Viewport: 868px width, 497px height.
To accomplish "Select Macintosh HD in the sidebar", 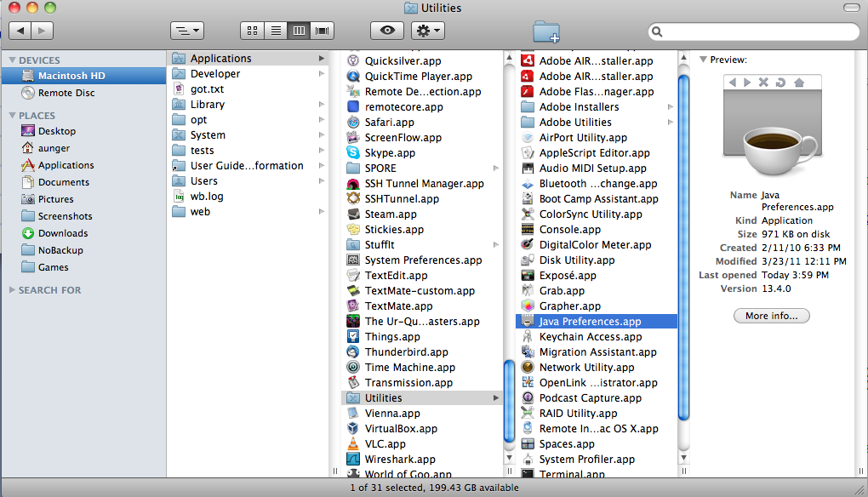I will click(83, 76).
